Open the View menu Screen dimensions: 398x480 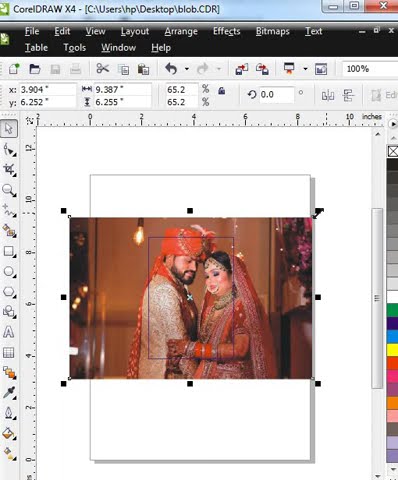pyautogui.click(x=95, y=31)
